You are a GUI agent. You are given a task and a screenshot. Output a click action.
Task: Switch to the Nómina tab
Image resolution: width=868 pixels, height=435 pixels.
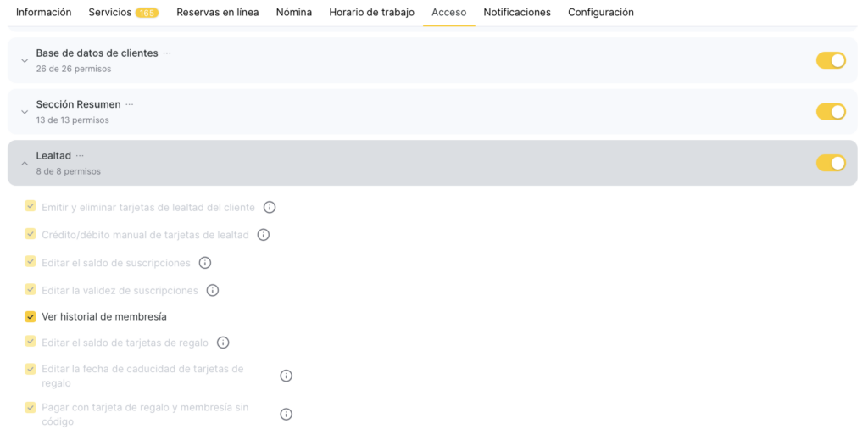click(293, 13)
